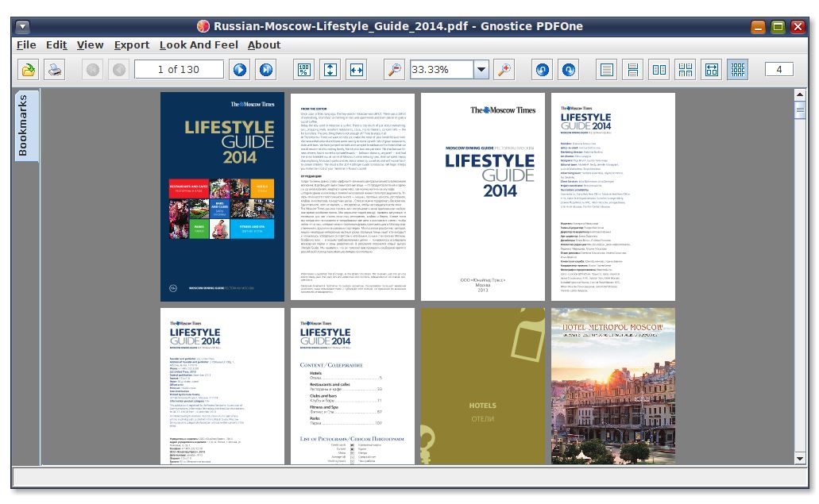Expand the Bookmarks side panel
The width and height of the screenshot is (819, 504).
coord(26,125)
